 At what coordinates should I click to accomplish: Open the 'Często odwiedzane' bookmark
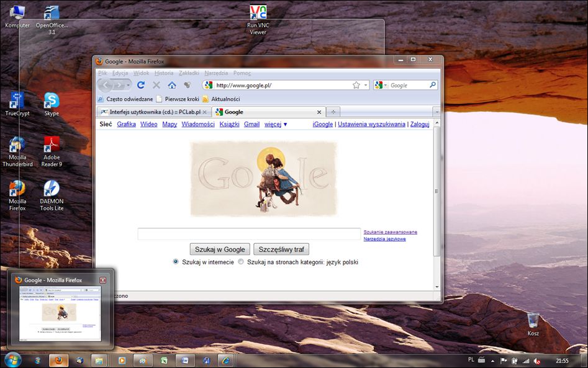click(x=125, y=99)
